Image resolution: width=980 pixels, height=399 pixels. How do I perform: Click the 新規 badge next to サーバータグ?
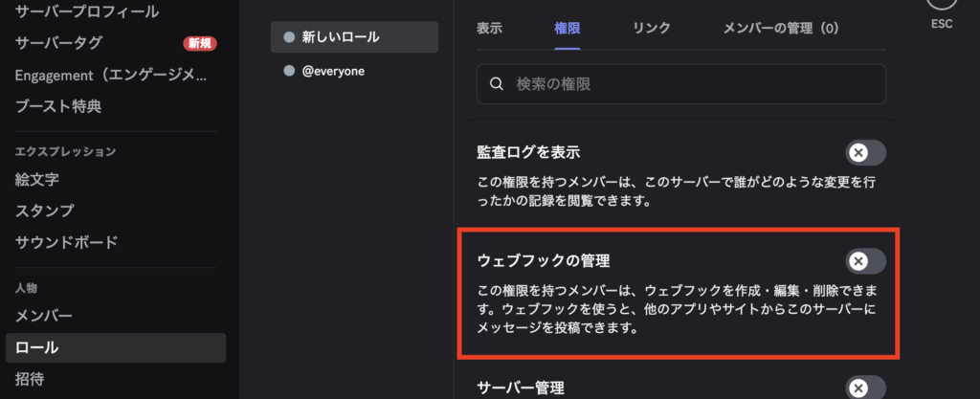(x=199, y=43)
